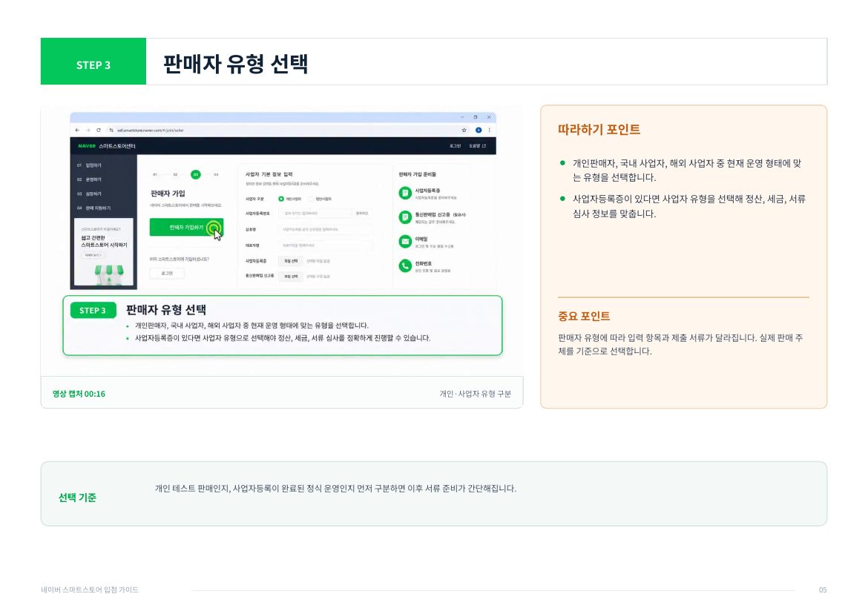868x614 pixels.
Task: Click the 중요 포인트 heading
Action: (x=584, y=317)
